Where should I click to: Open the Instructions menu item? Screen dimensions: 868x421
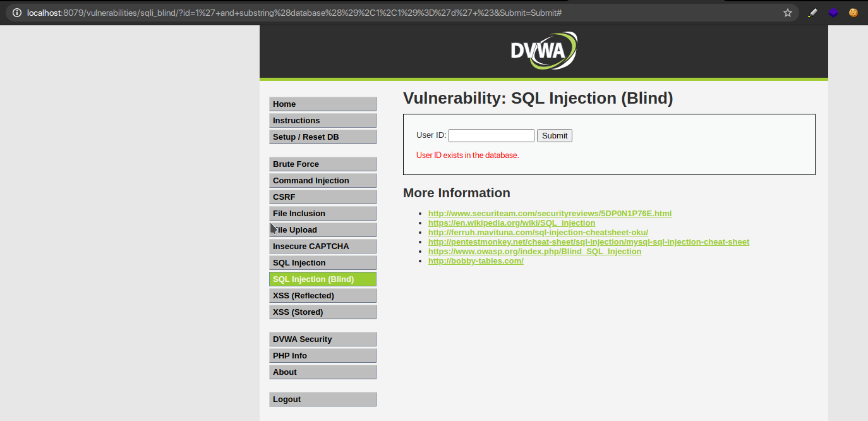pos(323,121)
